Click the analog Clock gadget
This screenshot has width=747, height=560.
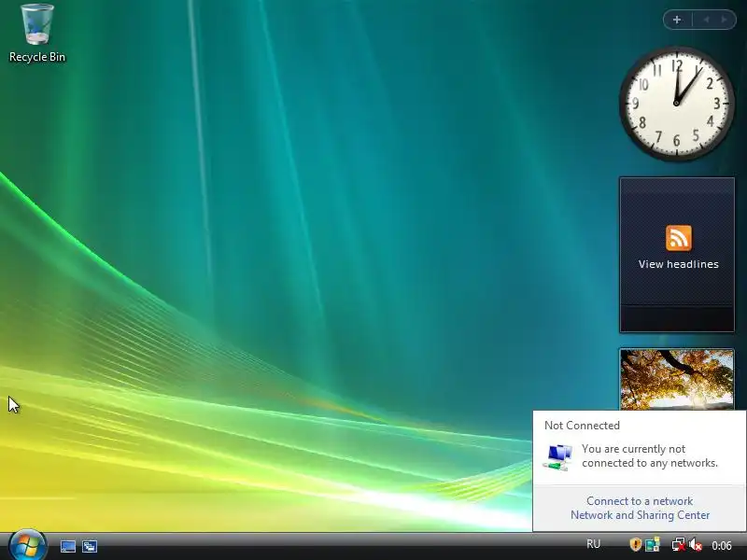[x=676, y=104]
